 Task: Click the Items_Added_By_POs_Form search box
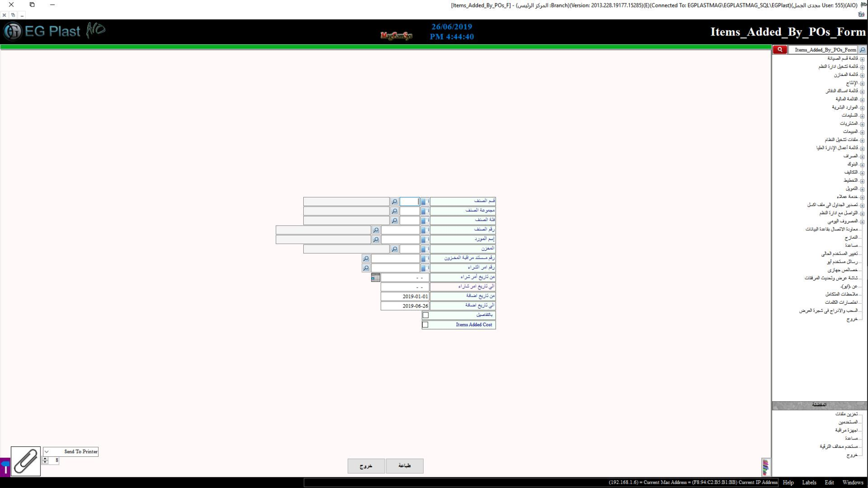(823, 50)
